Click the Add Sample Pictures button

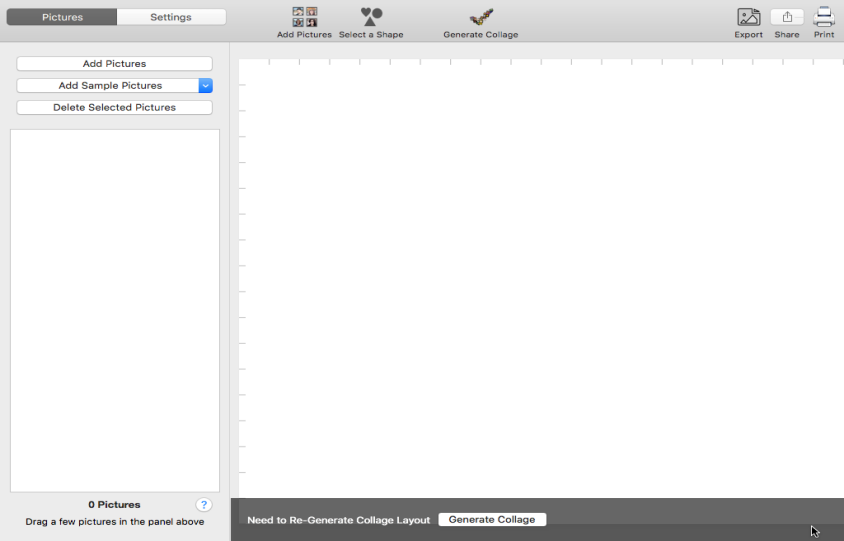point(108,86)
